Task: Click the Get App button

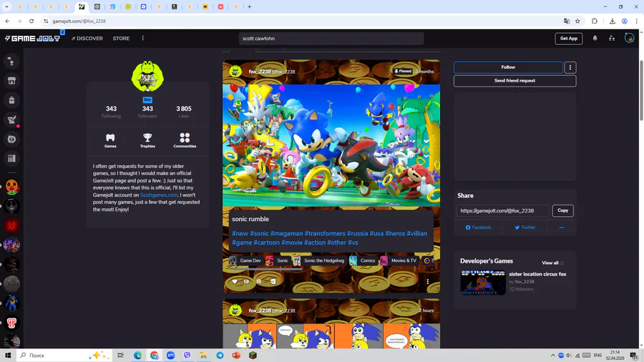Action: [x=568, y=38]
